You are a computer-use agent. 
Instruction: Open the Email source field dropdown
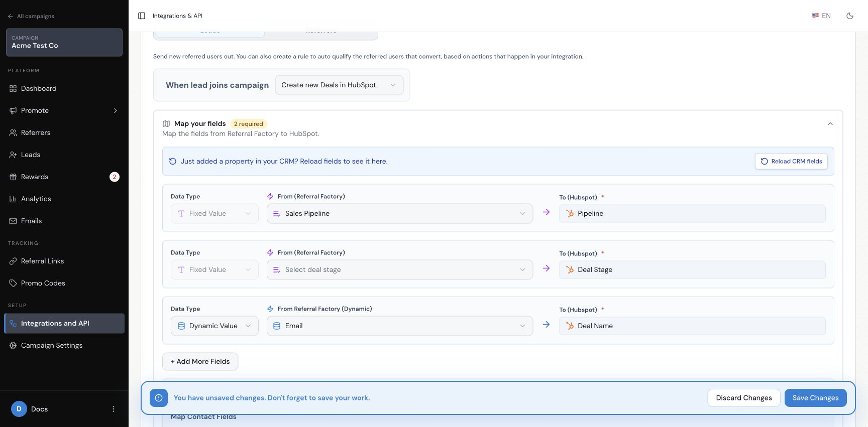tap(400, 326)
